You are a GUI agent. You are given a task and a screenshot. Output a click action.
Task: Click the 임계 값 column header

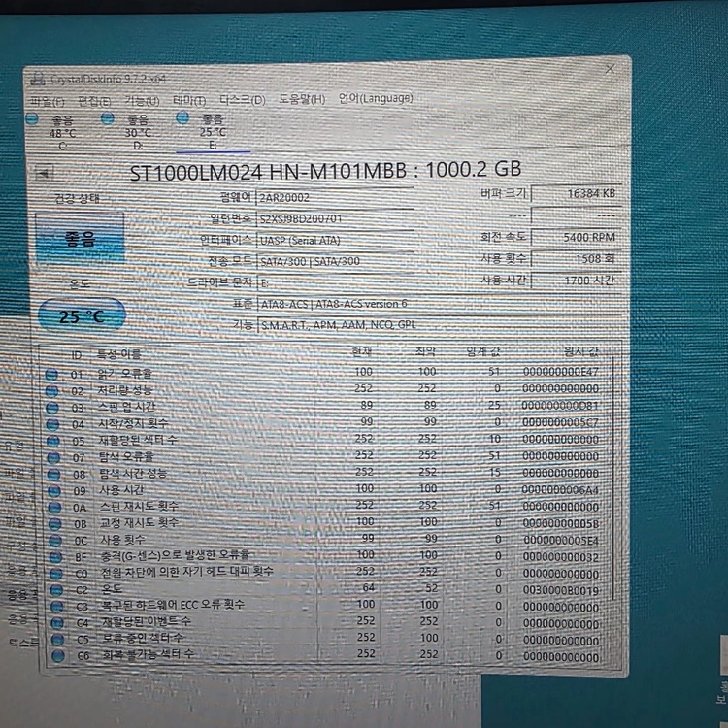[483, 351]
